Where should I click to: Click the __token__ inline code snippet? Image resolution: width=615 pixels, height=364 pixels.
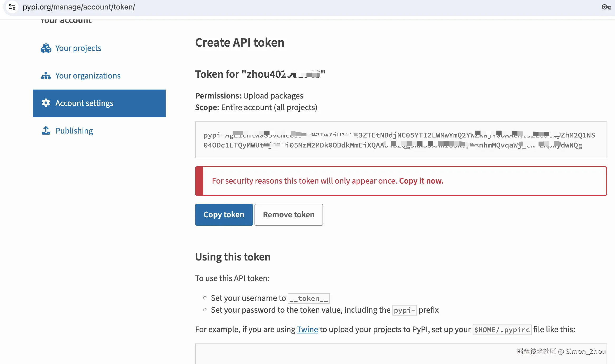tap(308, 298)
